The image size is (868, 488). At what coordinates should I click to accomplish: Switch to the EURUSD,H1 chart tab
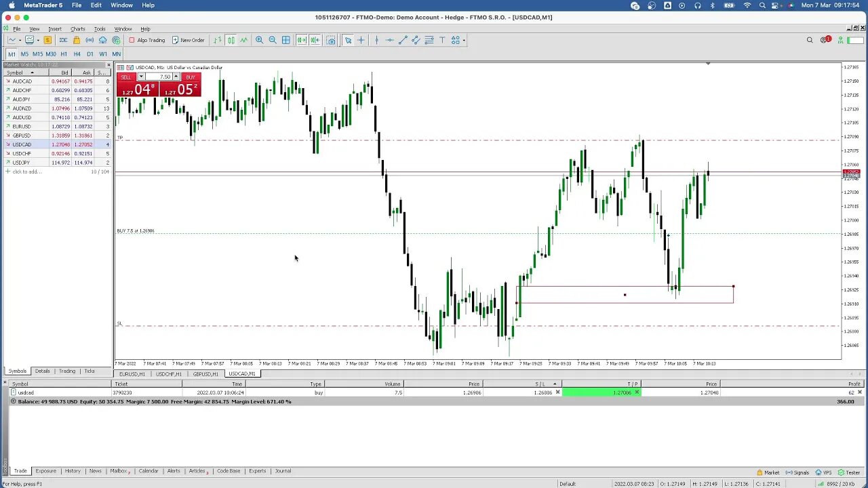pyautogui.click(x=132, y=374)
